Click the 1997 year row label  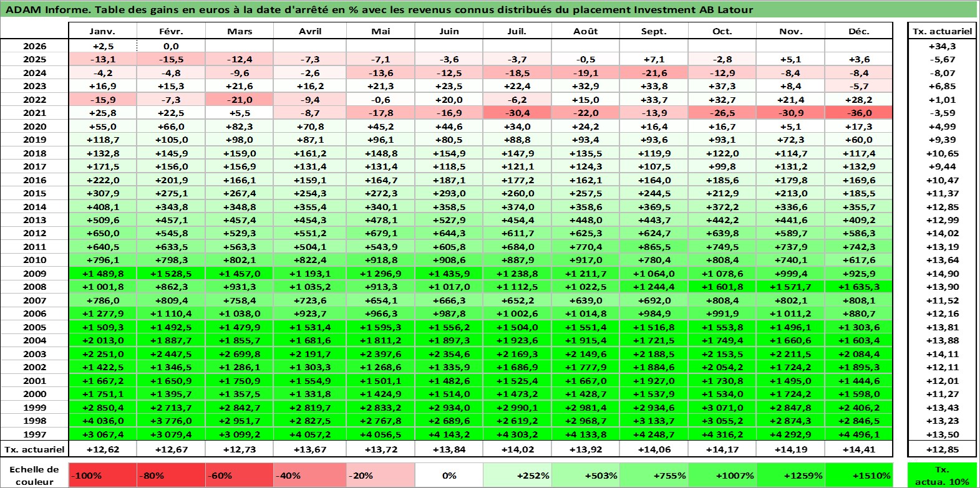pos(35,434)
